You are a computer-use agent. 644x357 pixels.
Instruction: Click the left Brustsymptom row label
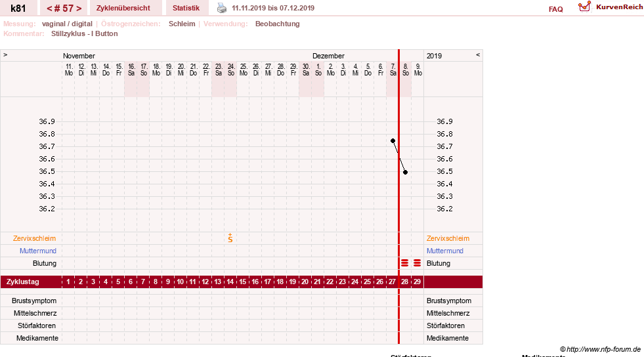coord(34,301)
